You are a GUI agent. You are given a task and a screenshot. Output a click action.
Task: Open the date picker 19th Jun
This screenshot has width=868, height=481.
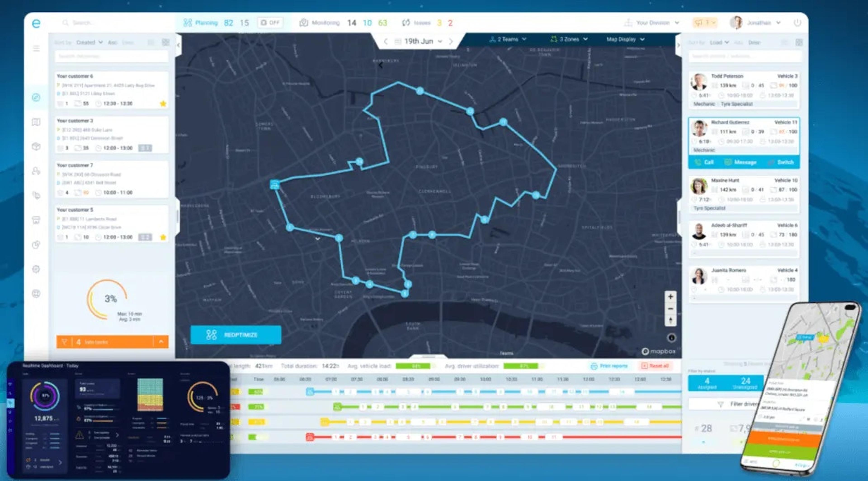coord(418,41)
